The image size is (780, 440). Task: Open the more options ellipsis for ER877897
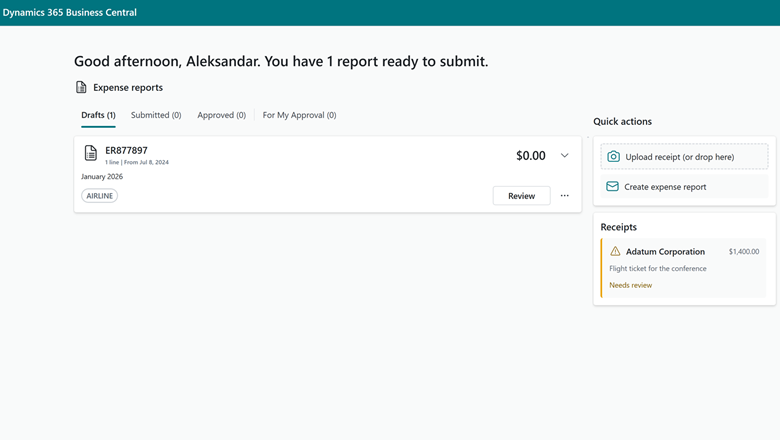[x=565, y=195]
